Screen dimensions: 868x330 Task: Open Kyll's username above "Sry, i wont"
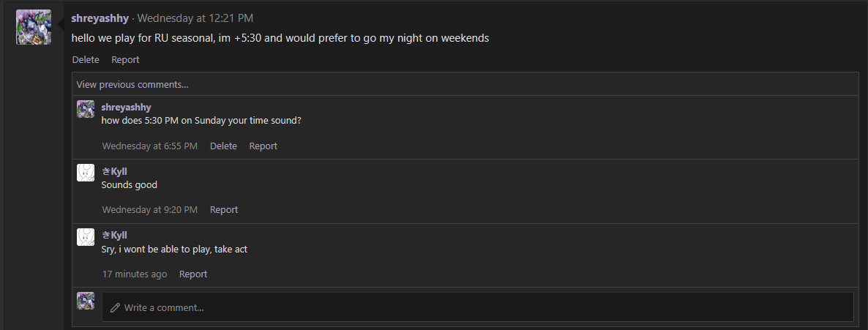[114, 236]
